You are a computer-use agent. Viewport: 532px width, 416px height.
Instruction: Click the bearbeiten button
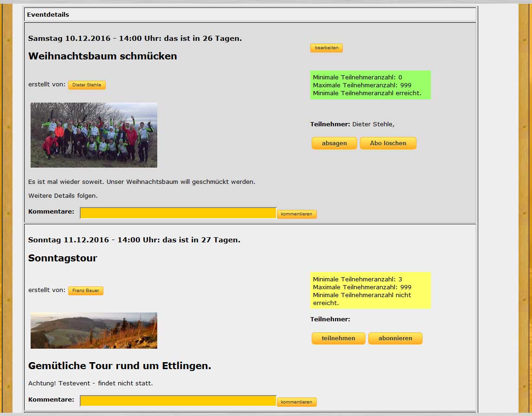[326, 48]
